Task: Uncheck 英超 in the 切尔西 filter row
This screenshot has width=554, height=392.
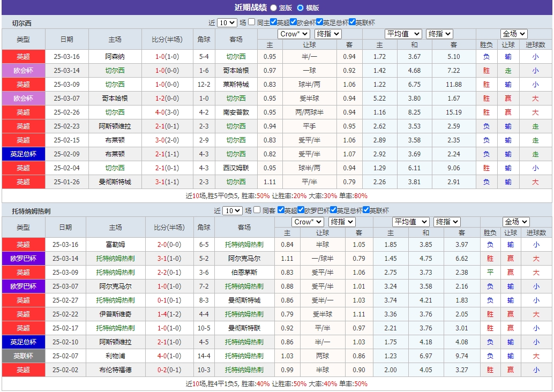Action: coord(273,22)
